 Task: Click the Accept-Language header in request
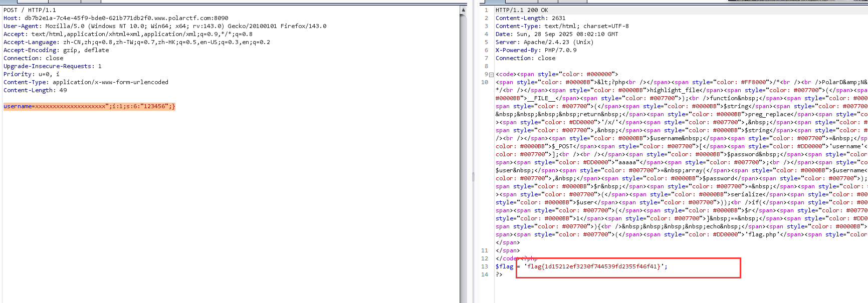pos(137,42)
